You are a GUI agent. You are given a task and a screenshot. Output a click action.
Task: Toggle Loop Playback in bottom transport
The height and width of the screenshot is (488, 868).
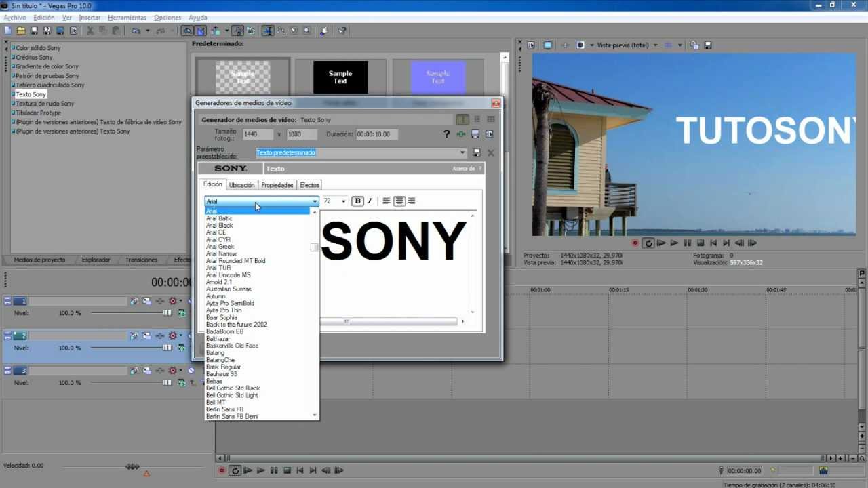click(x=235, y=470)
